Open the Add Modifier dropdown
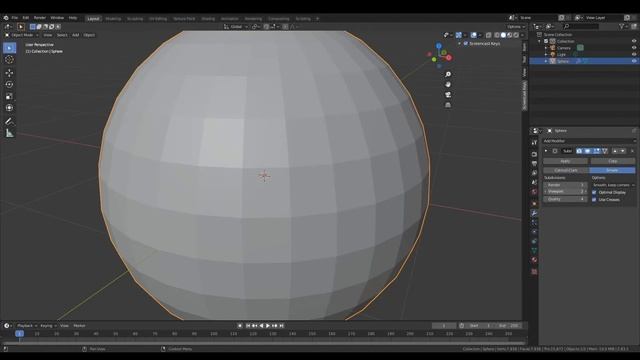Screen dimensions: 640x360 coord(589,141)
